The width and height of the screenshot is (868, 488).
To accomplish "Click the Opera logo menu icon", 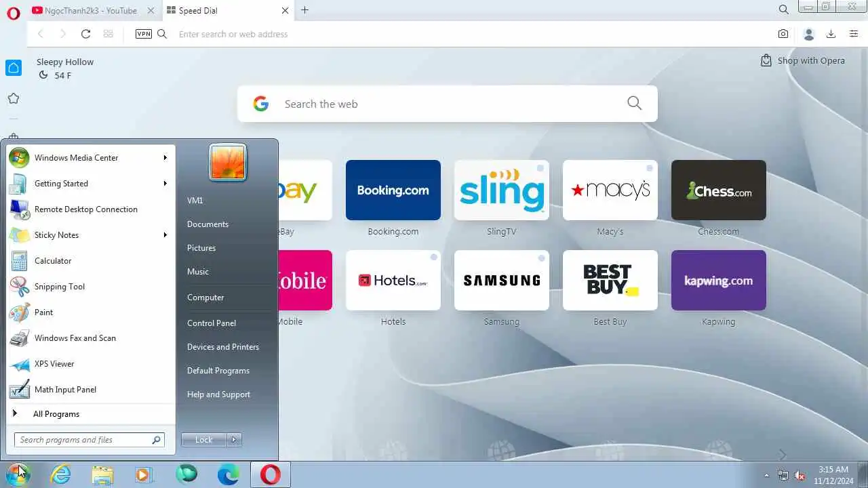I will [x=14, y=14].
